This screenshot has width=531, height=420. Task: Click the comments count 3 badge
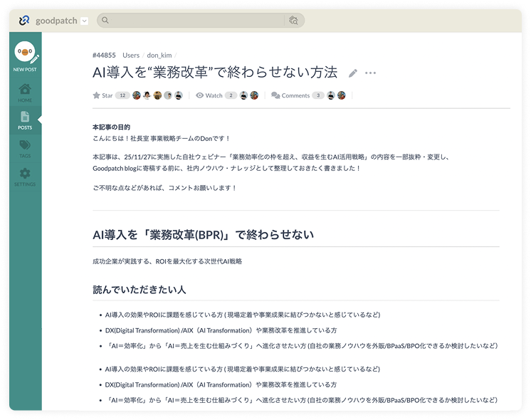[318, 95]
